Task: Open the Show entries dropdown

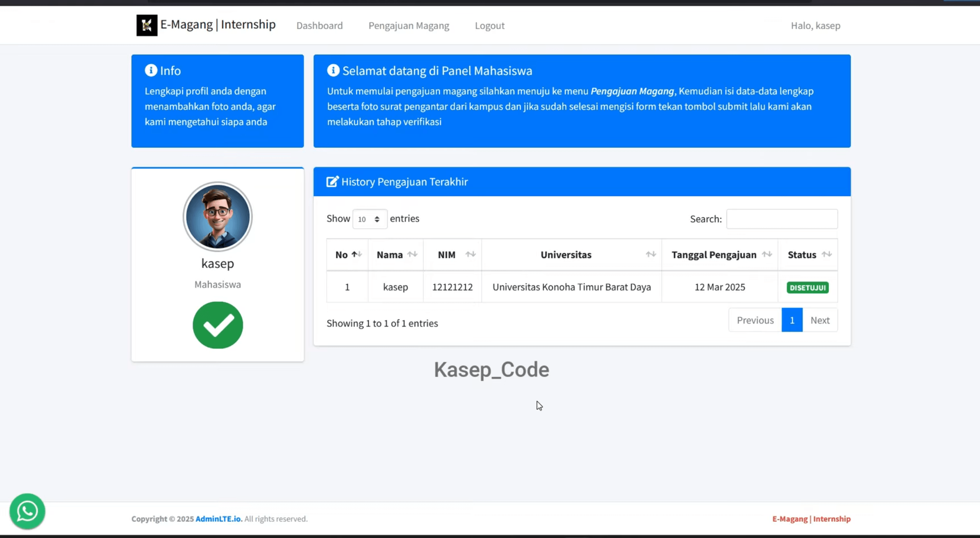Action: (x=370, y=219)
